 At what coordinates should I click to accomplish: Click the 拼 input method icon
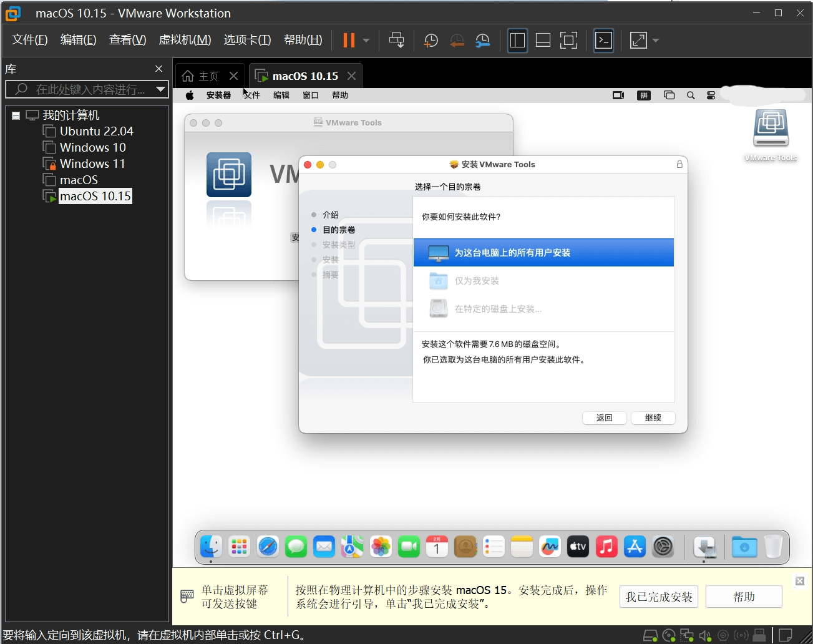point(644,95)
